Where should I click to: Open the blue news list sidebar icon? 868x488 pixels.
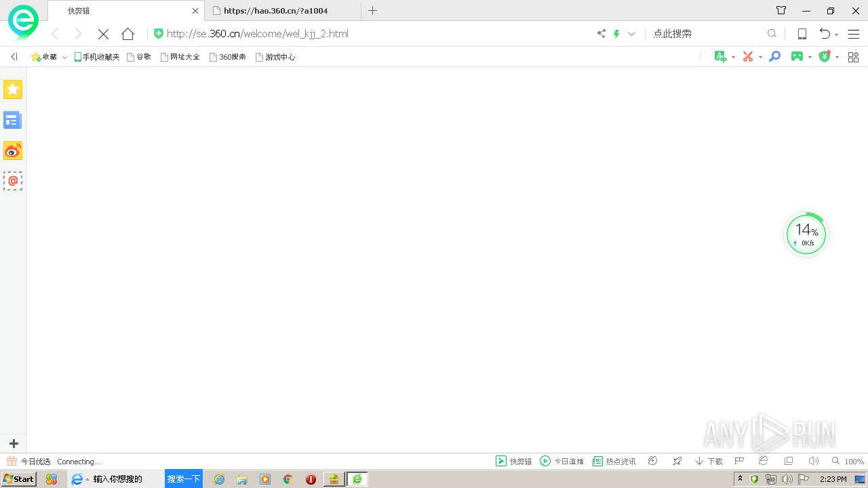[13, 121]
